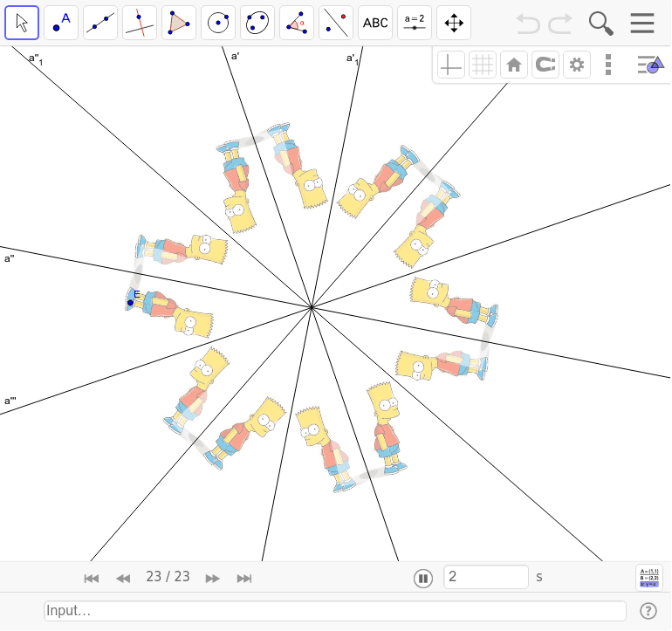Select the Reflect about Line tool
672x631 pixels.
(x=336, y=23)
